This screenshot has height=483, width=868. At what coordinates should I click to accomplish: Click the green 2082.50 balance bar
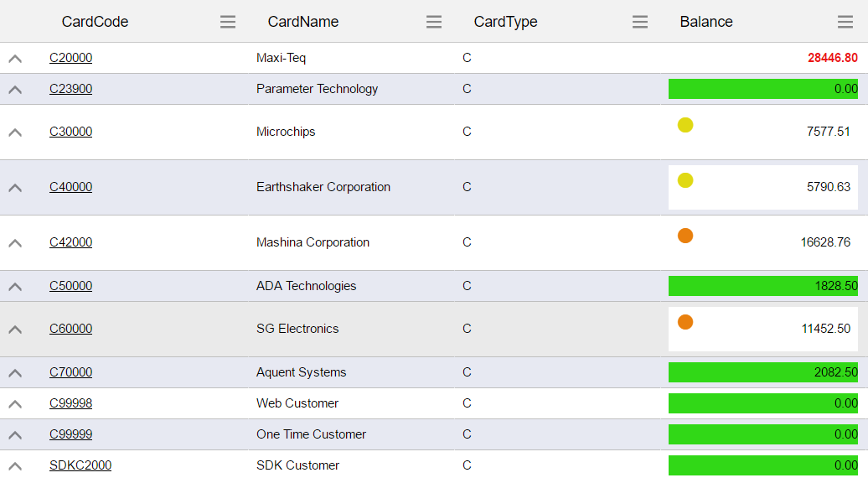point(763,372)
